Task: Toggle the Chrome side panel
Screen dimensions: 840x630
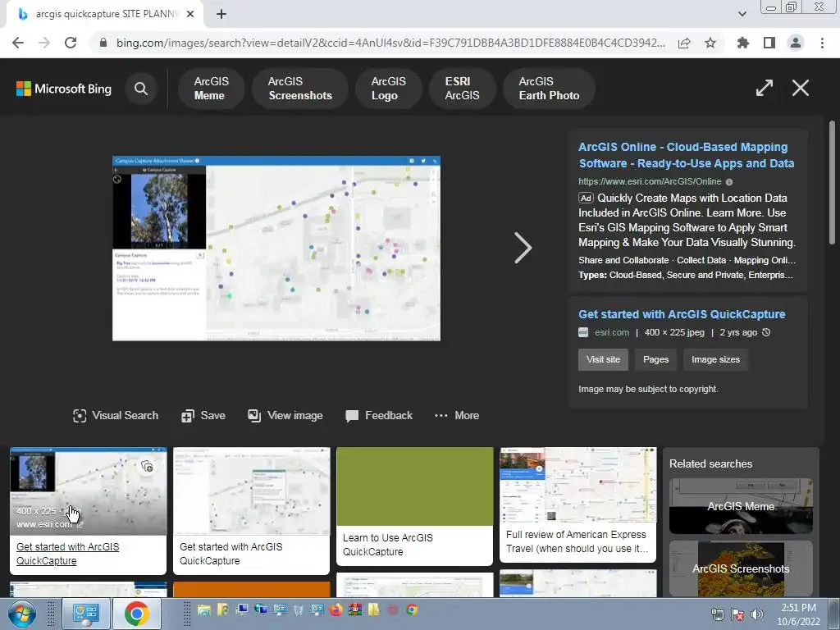Action: point(769,43)
